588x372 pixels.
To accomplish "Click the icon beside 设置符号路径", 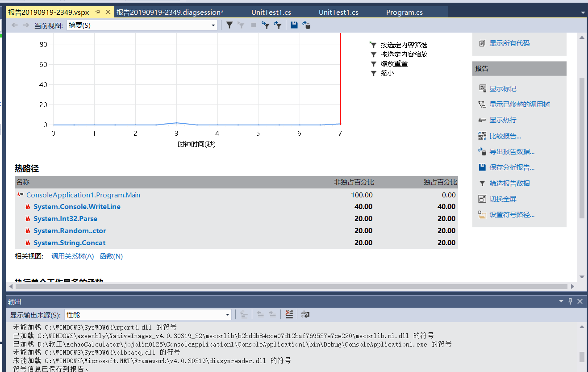I will pyautogui.click(x=482, y=215).
